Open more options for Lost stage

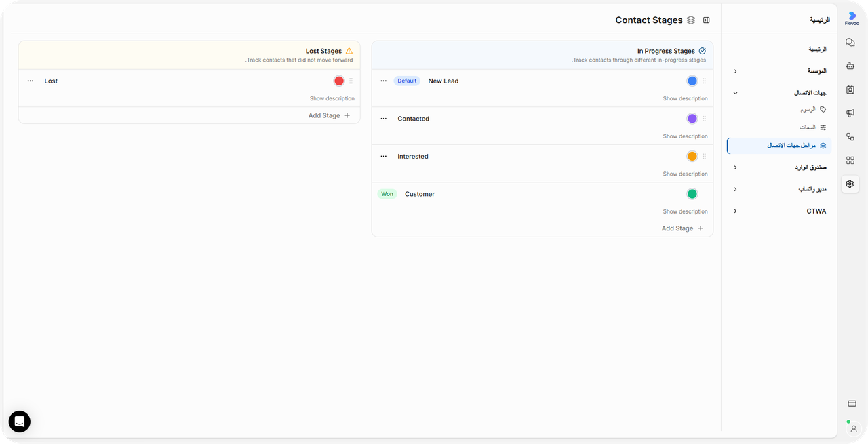click(31, 81)
